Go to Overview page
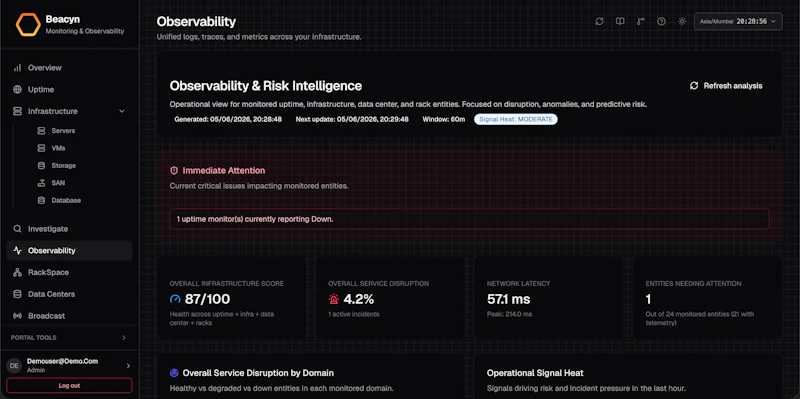800x399 pixels. 69,68
